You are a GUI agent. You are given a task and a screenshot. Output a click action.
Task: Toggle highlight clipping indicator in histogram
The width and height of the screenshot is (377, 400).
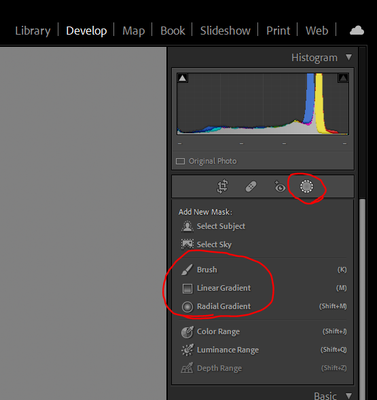343,78
